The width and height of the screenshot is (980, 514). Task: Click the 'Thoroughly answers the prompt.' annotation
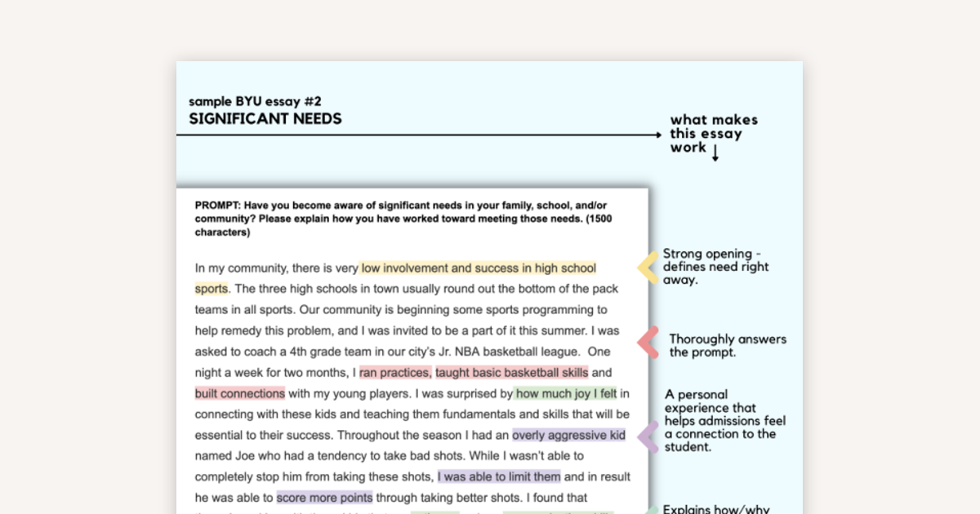click(x=728, y=346)
